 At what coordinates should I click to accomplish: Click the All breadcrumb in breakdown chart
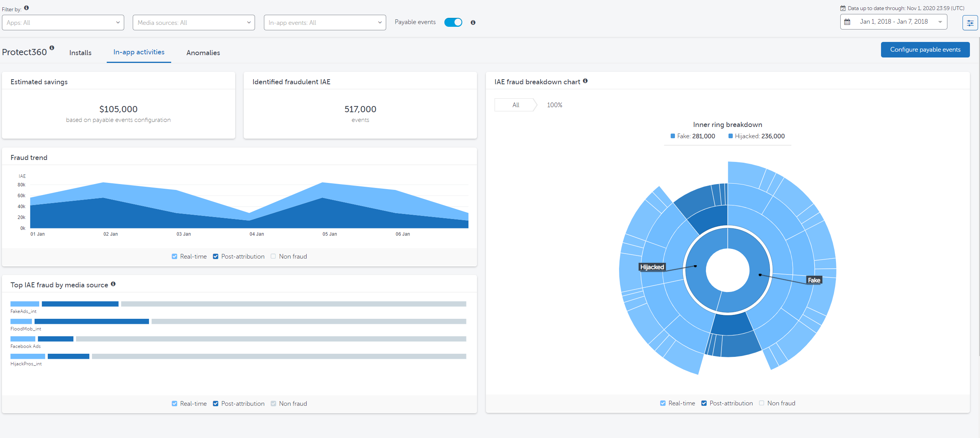pyautogui.click(x=515, y=105)
